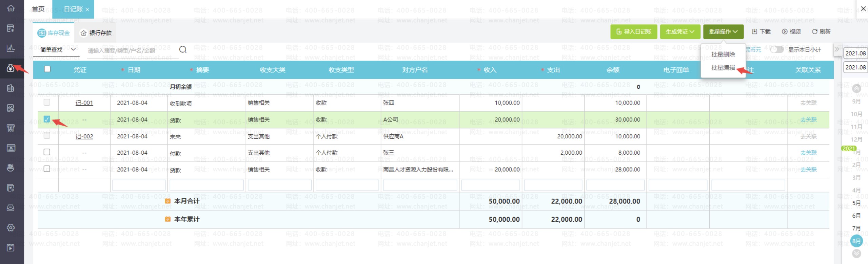
Task: Switch to the 日记账 tab
Action: click(73, 9)
